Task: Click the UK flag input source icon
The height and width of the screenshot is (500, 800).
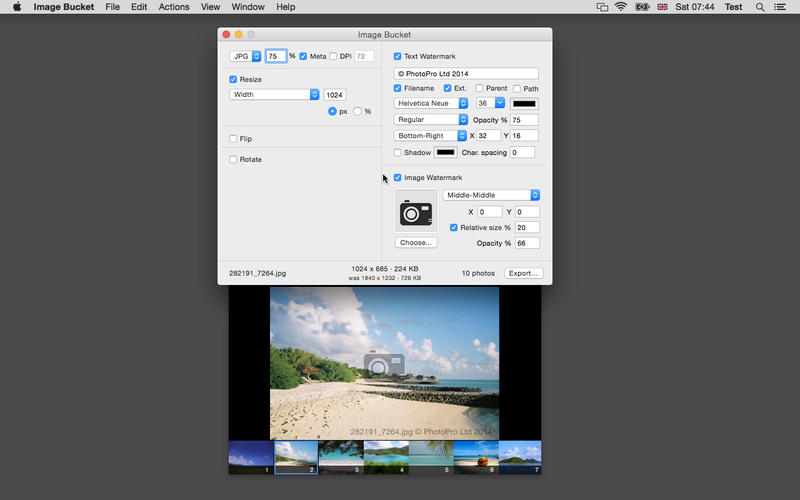Action: point(662,7)
